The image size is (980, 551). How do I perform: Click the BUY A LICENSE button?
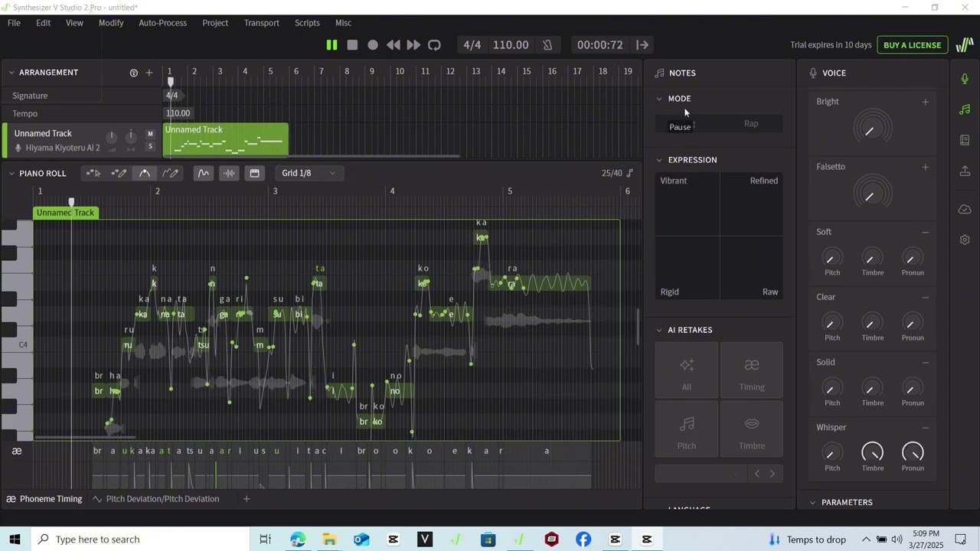(912, 45)
